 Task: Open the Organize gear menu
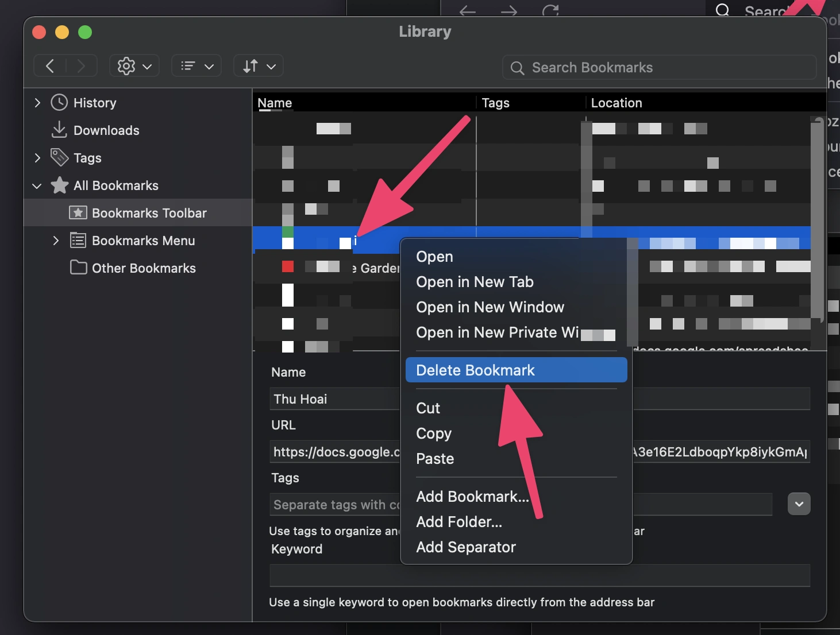[134, 66]
